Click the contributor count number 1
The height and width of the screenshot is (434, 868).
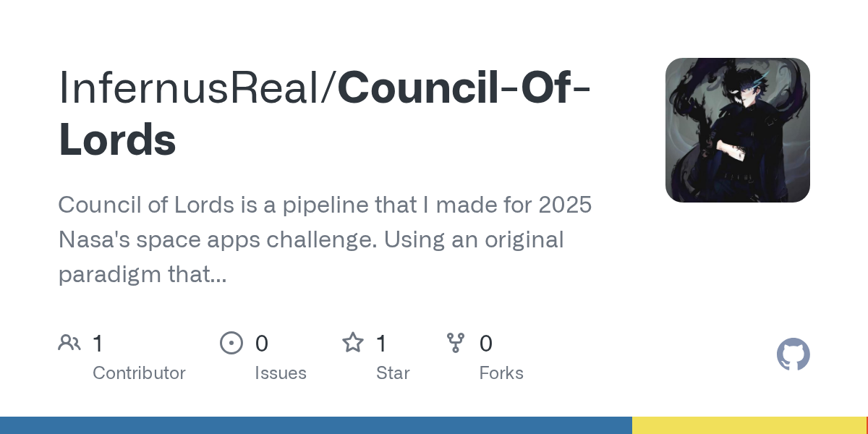coord(98,344)
